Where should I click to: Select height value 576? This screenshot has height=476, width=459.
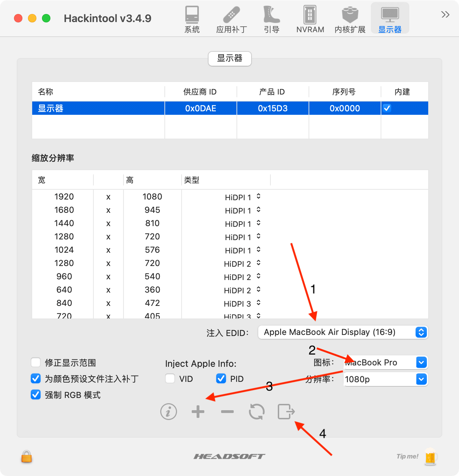pos(153,250)
